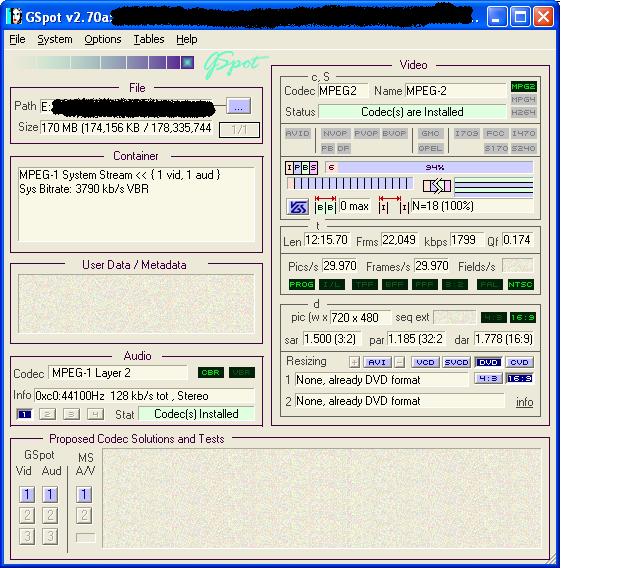Open the Options menu
640x568 pixels.
(102, 39)
